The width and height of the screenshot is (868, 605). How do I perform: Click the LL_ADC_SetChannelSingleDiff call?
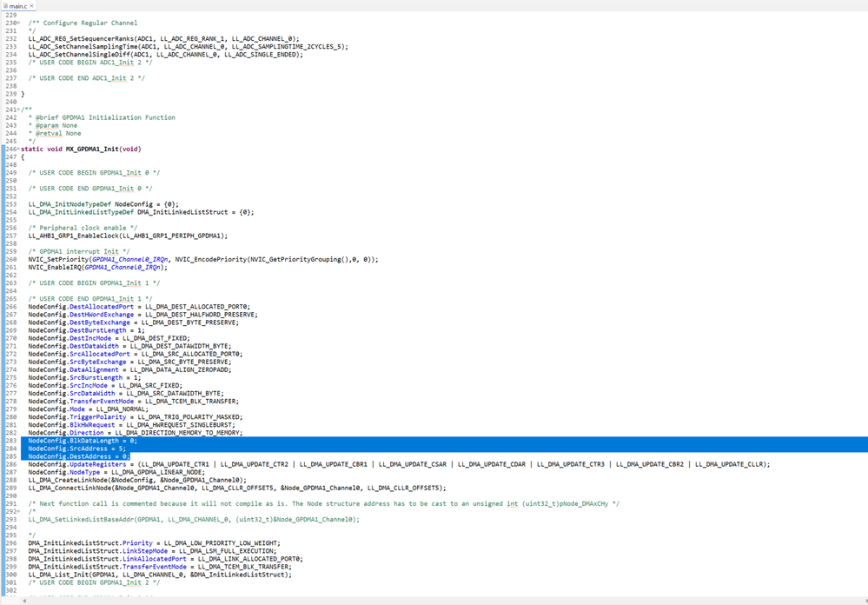click(x=166, y=54)
